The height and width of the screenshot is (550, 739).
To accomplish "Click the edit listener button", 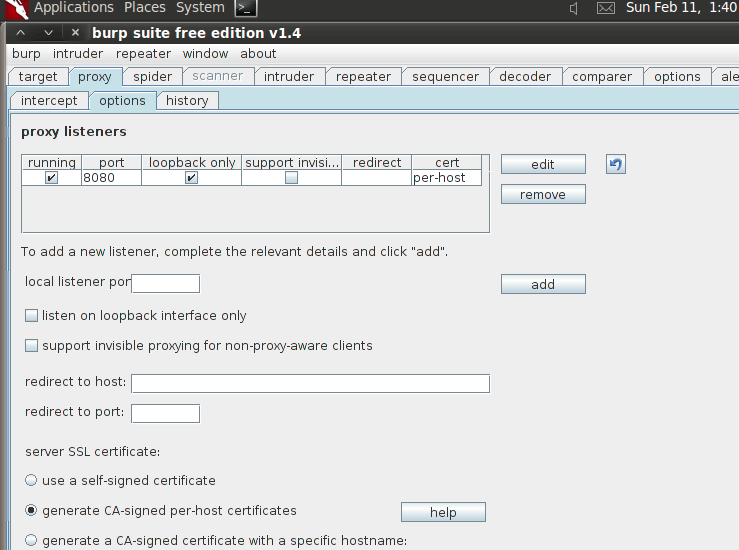I will tap(543, 165).
